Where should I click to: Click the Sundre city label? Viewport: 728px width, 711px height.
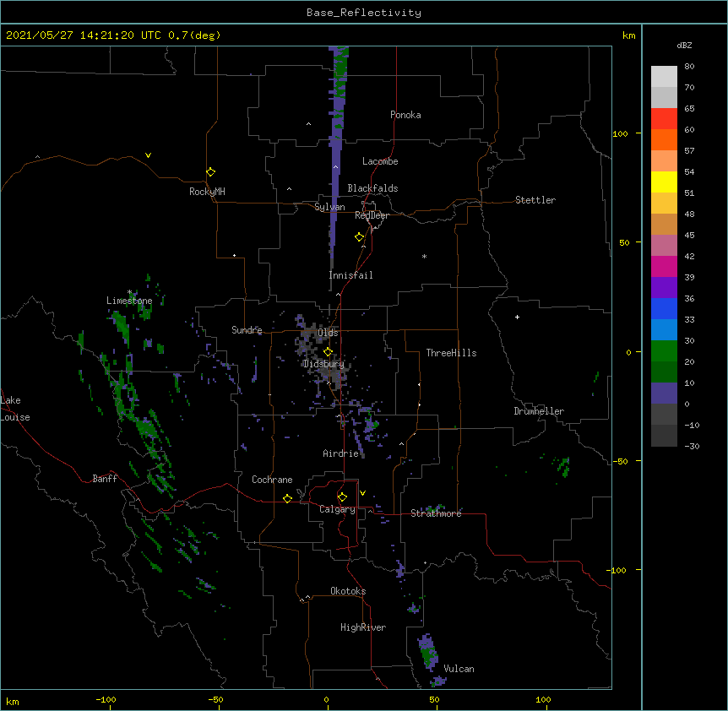pyautogui.click(x=247, y=330)
